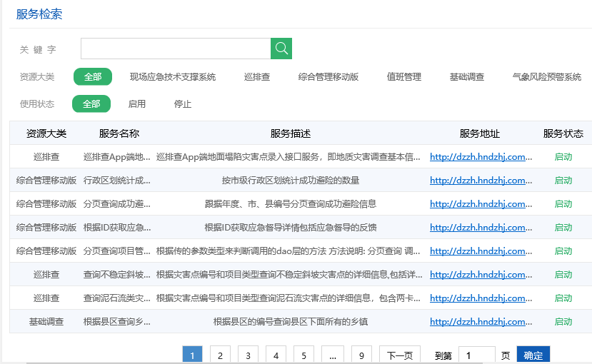Filter usage status by 启用

coord(137,104)
